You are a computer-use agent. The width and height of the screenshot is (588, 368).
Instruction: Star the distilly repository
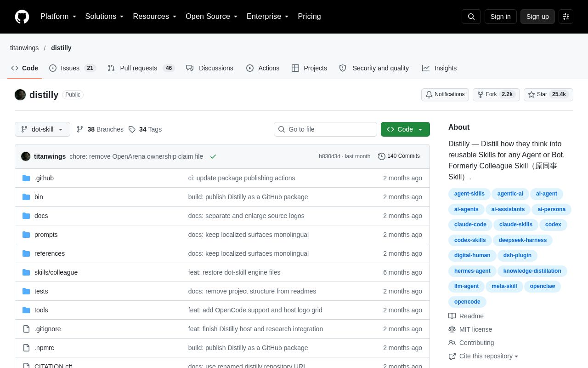548,95
